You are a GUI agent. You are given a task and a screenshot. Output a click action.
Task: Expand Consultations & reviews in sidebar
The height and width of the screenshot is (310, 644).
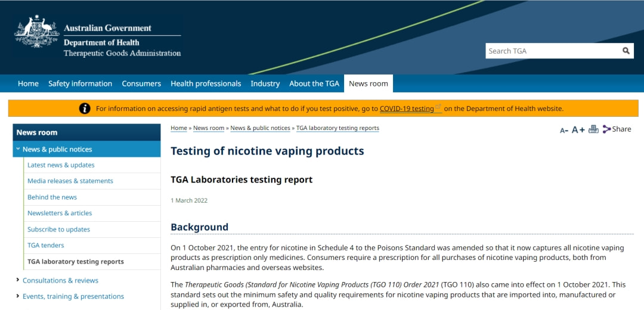[17, 280]
